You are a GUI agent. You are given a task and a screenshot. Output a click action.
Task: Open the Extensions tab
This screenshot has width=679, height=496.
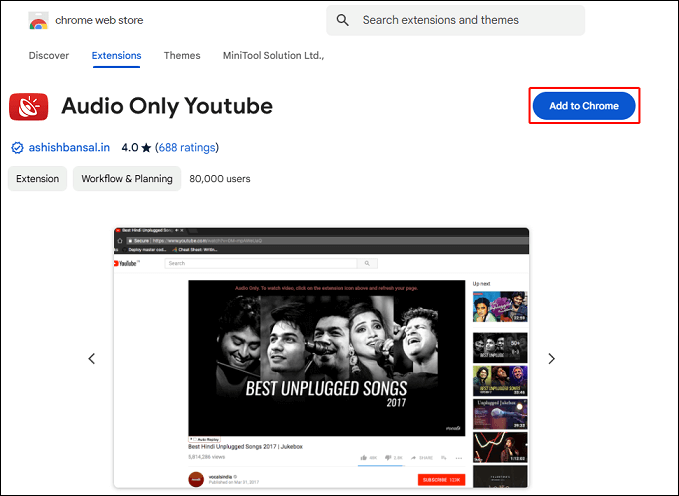(x=116, y=55)
